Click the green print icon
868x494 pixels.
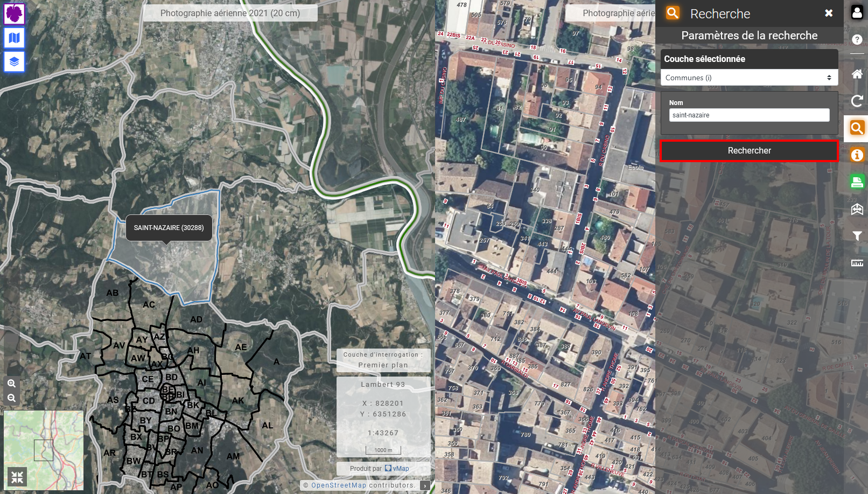pyautogui.click(x=857, y=182)
